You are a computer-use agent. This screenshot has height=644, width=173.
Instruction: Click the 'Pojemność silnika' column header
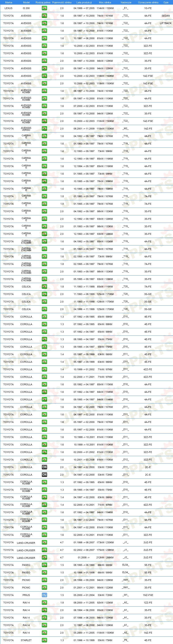click(x=62, y=2)
